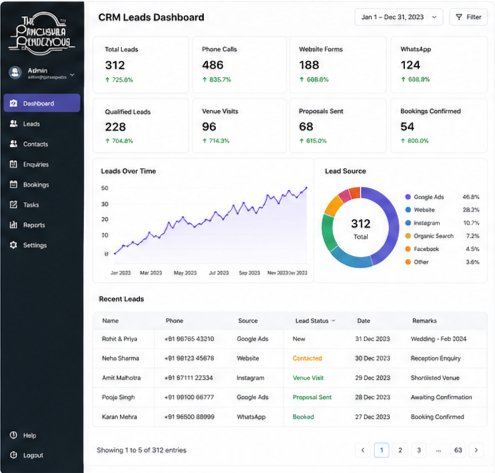Go to Enquiries section

click(42, 164)
